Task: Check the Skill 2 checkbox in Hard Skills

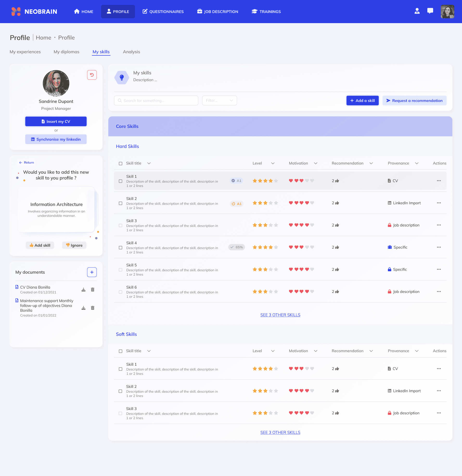Action: point(120,203)
